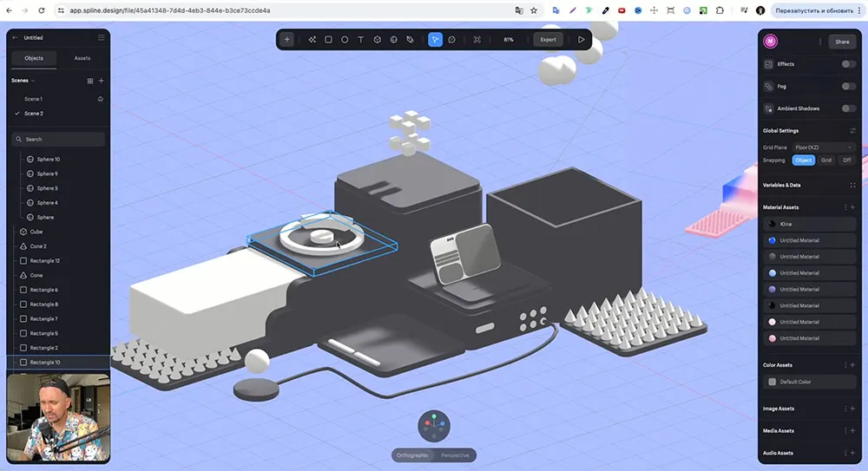Click home icon next to Scene 1
The width and height of the screenshot is (868, 471).
coord(100,99)
